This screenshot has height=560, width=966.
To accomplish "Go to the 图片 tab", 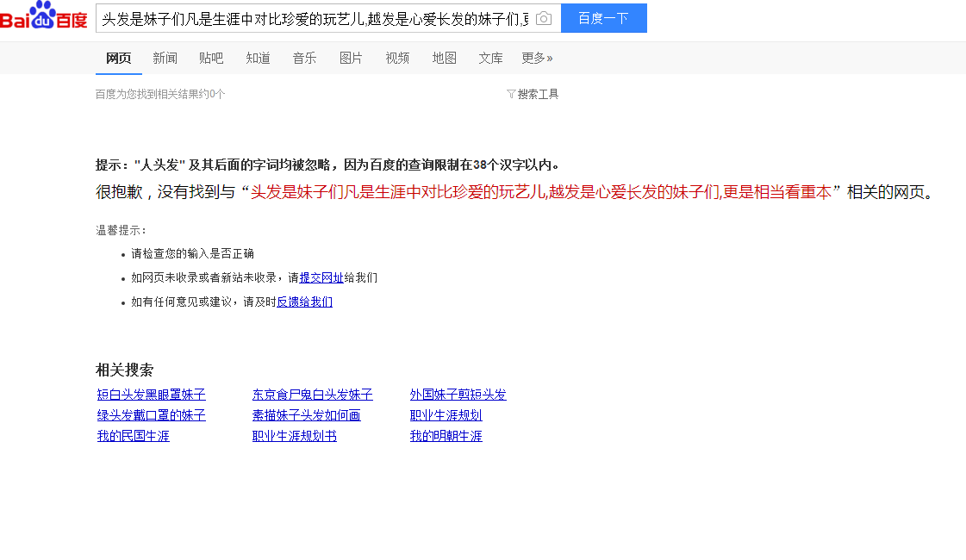I will coord(351,58).
